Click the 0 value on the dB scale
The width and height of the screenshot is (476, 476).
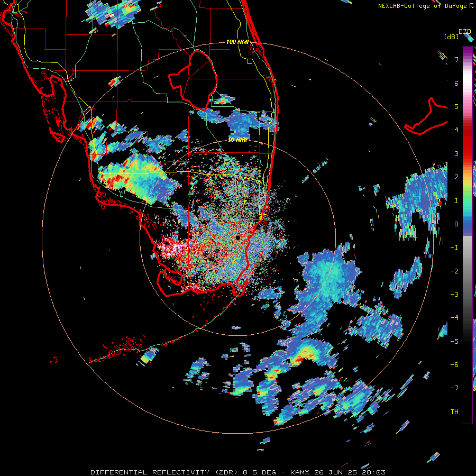pos(456,224)
